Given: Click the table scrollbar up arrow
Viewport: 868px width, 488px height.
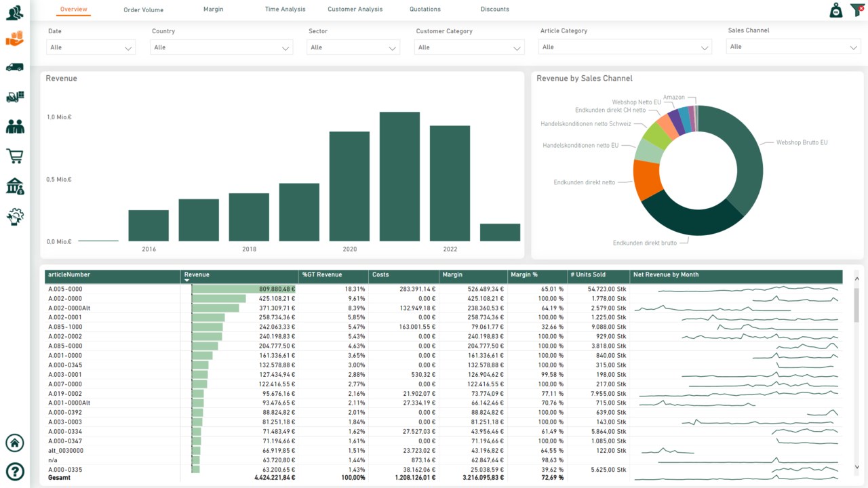Looking at the screenshot, I should pyautogui.click(x=856, y=279).
